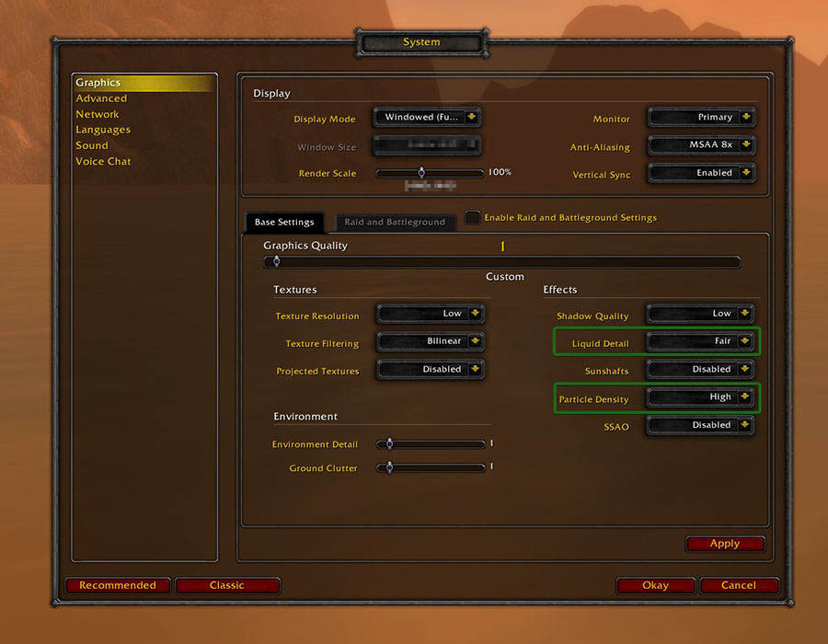Cancel the System settings dialog
Screen dimensions: 828x644
(739, 585)
